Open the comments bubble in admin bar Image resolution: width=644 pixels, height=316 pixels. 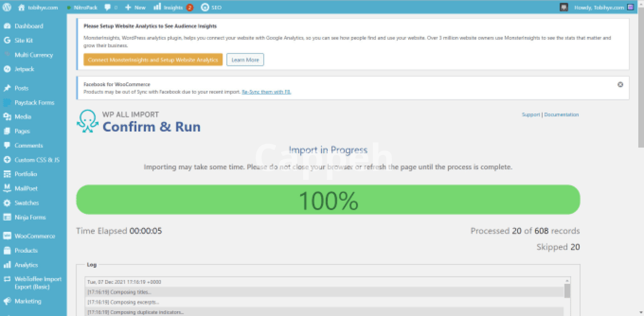coord(108,7)
